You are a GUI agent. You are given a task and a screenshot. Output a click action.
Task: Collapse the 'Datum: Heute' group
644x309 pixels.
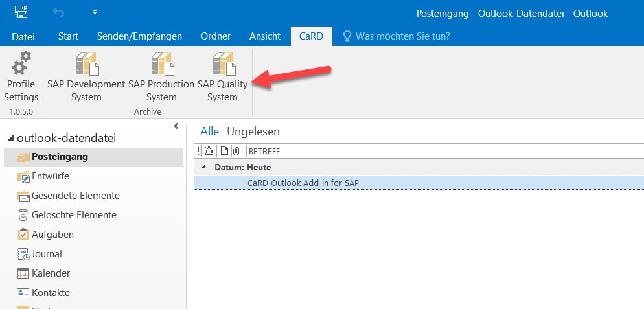click(x=203, y=168)
